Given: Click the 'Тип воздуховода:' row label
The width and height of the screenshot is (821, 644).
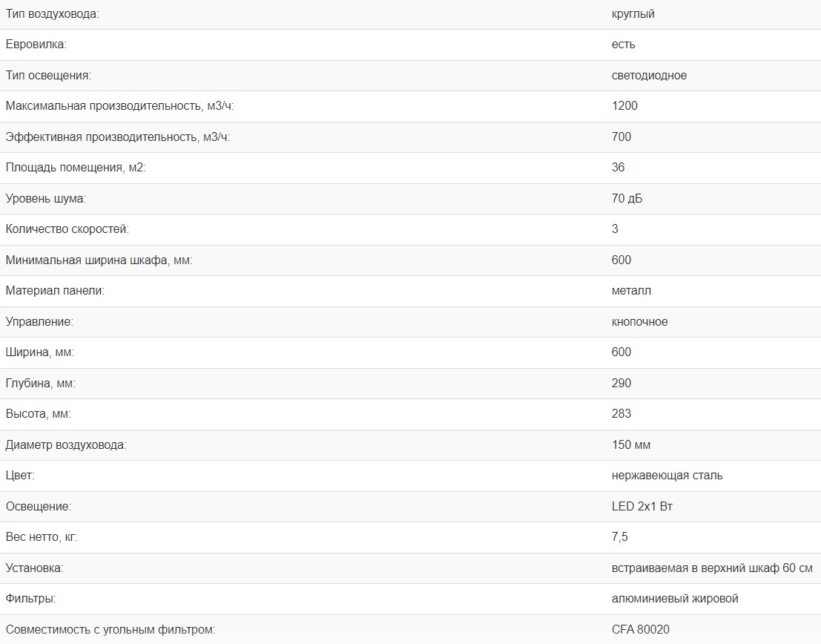Looking at the screenshot, I should click(52, 14).
